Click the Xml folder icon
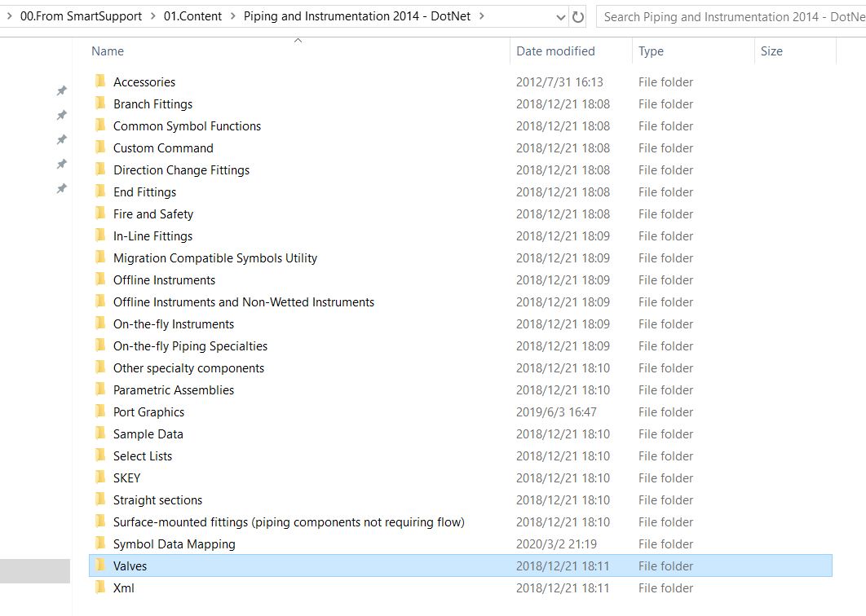This screenshot has height=616, width=866. (100, 587)
